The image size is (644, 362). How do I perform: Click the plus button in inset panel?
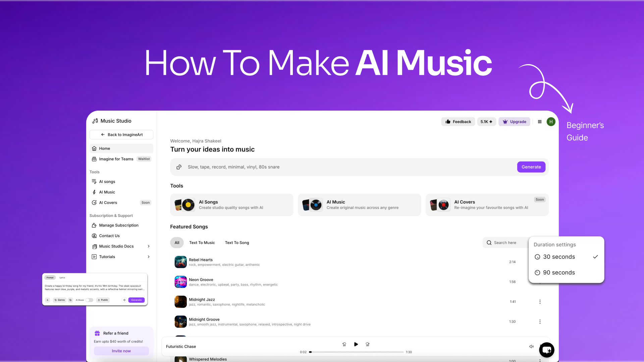48,300
